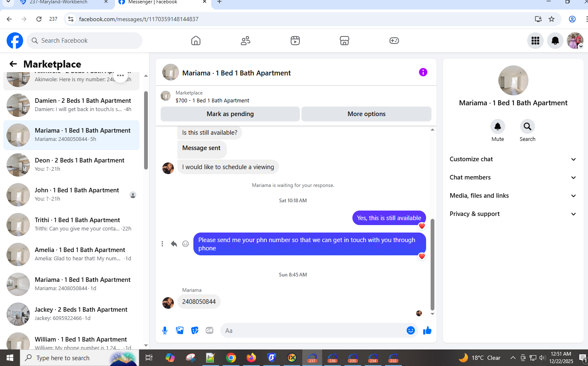Open the Friends icon in top navigation

click(246, 41)
